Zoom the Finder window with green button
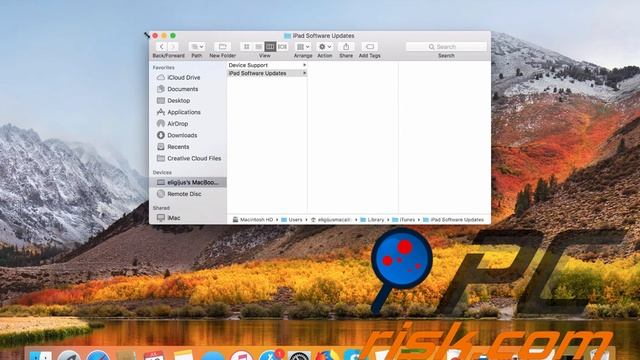 [173, 36]
